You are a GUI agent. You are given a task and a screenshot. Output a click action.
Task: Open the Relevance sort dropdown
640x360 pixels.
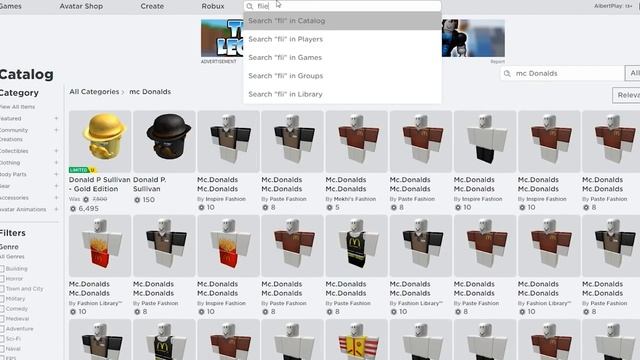pyautogui.click(x=626, y=95)
